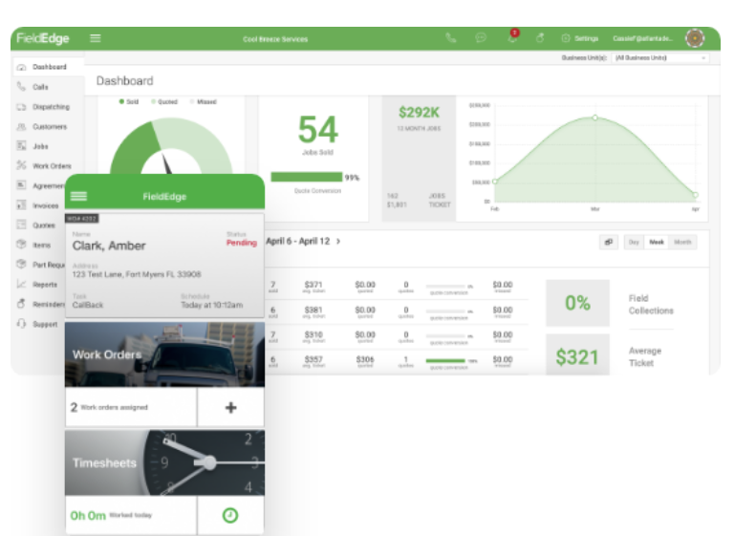Toggle the Sold legend item
The height and width of the screenshot is (536, 756).
coord(129,101)
